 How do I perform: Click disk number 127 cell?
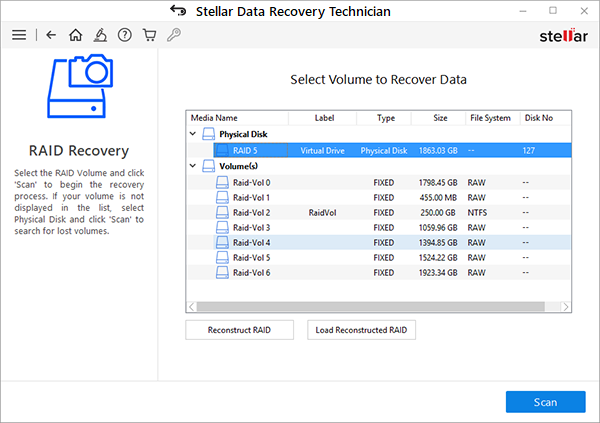[529, 150]
